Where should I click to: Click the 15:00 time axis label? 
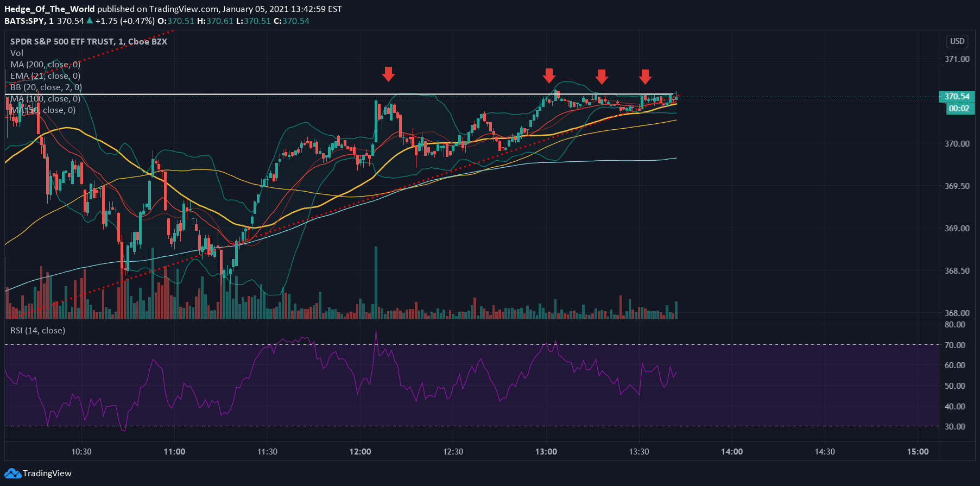coord(918,451)
